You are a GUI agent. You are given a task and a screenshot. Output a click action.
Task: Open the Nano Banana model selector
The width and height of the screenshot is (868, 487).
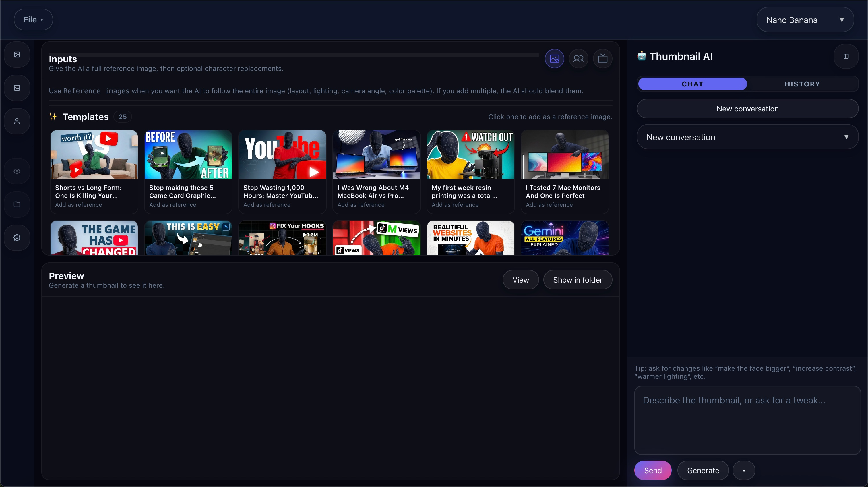(805, 20)
